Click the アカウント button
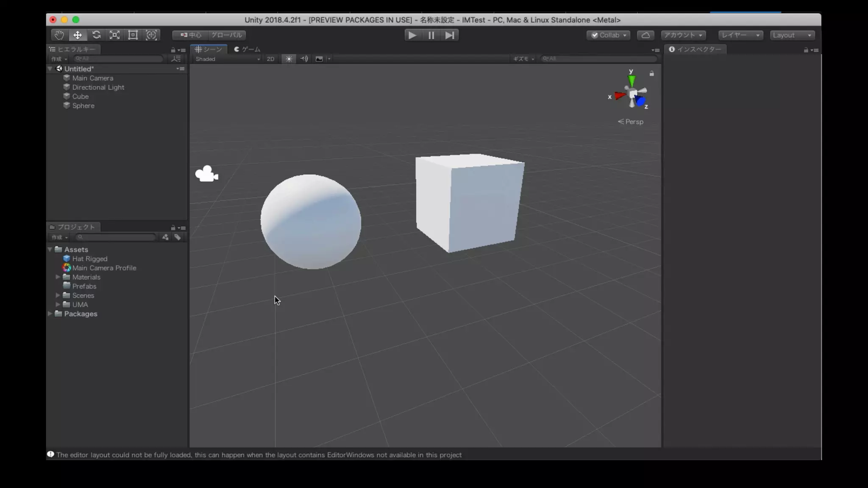Screen dimensions: 868x488 (683, 35)
